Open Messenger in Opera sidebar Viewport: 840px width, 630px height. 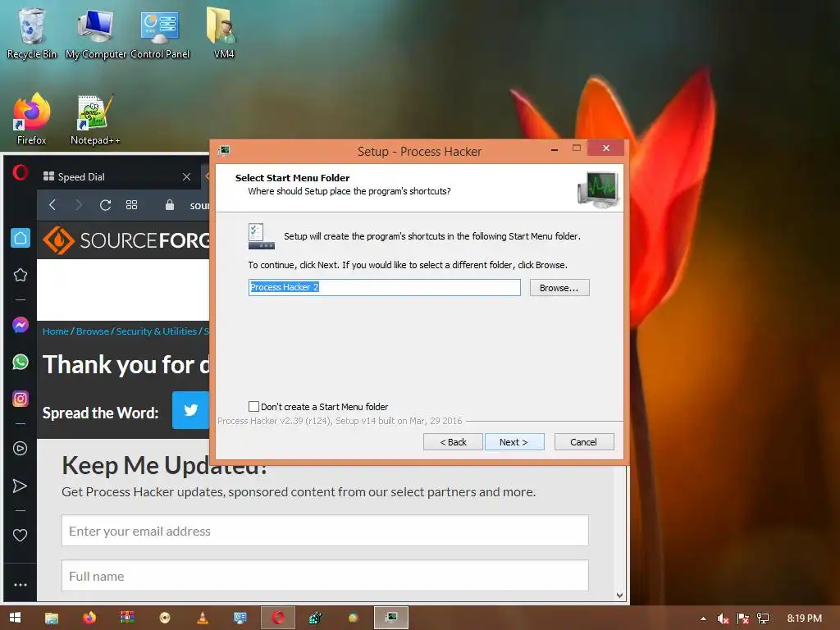point(21,325)
